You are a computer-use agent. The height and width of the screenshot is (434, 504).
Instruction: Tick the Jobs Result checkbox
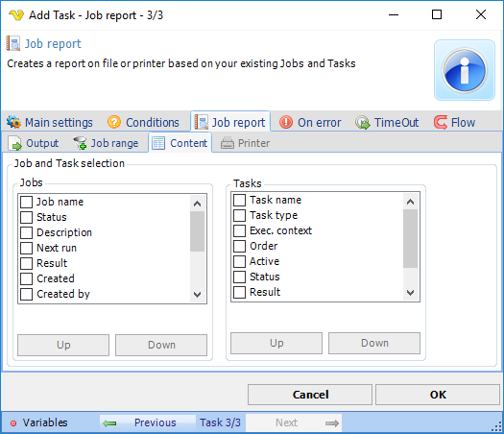click(x=26, y=263)
